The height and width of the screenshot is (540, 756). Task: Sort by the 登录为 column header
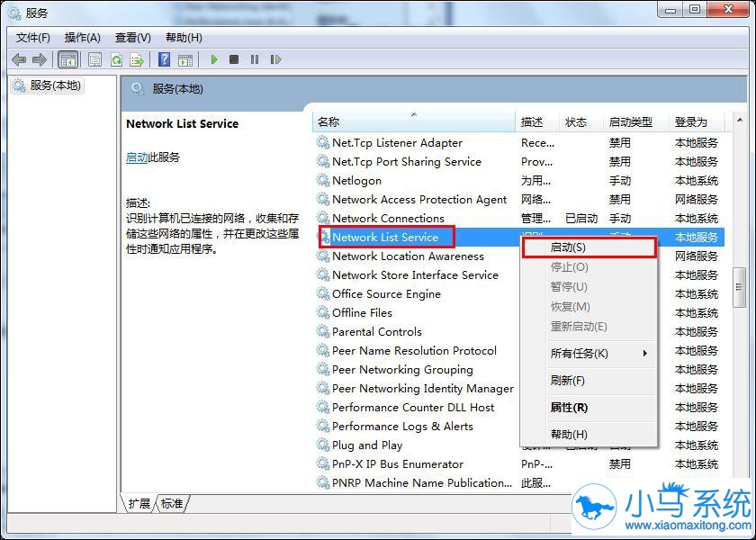[697, 122]
